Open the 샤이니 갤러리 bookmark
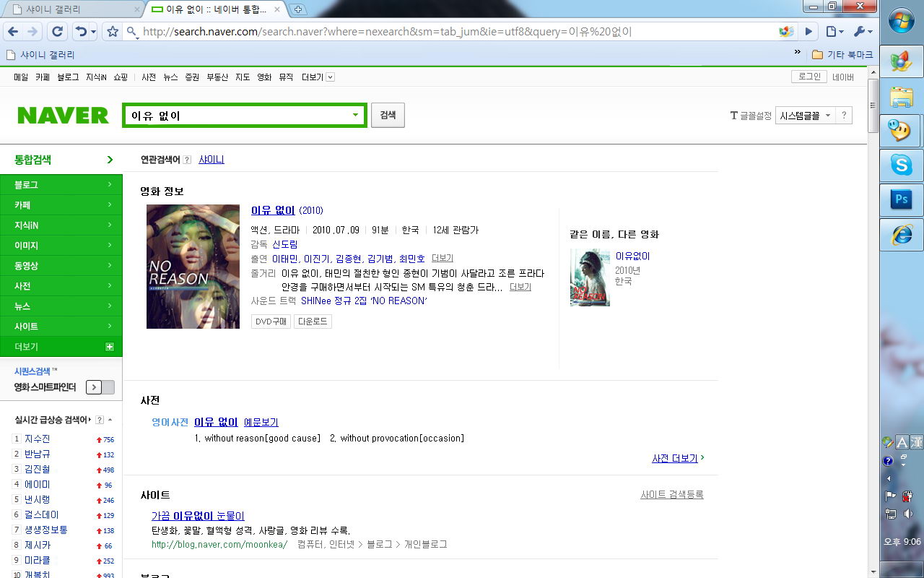This screenshot has width=924, height=578. pos(40,54)
